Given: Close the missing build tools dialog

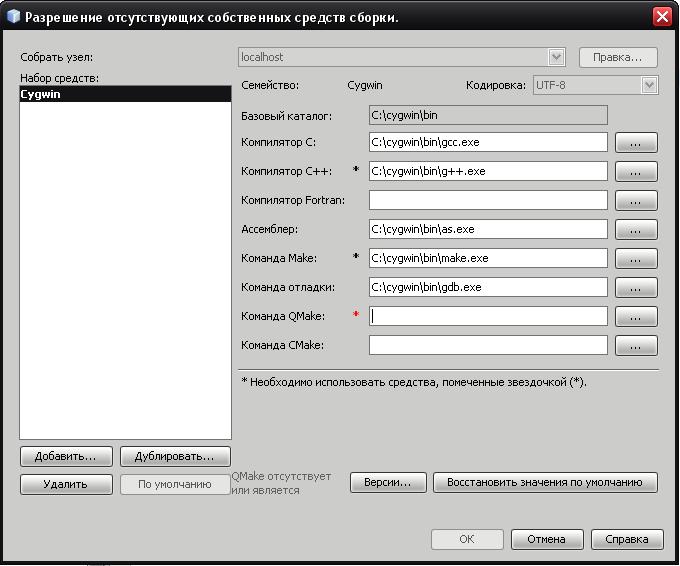Looking at the screenshot, I should (662, 16).
